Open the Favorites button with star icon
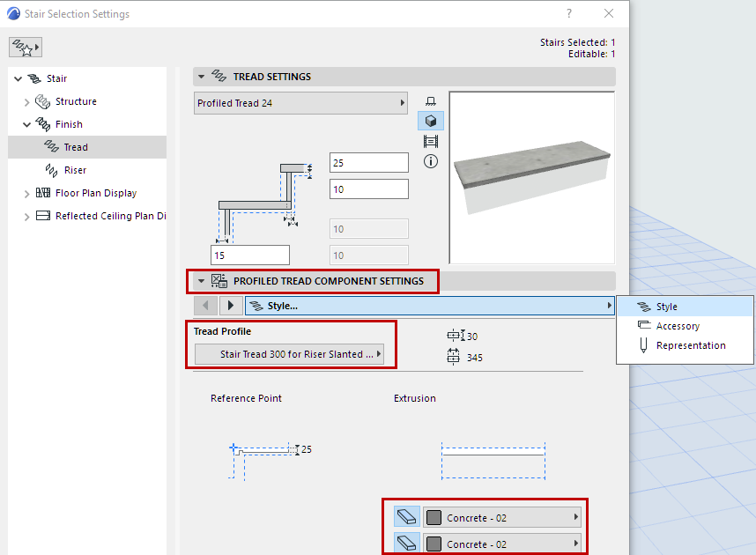Viewport: 756px width, 555px height. point(25,48)
